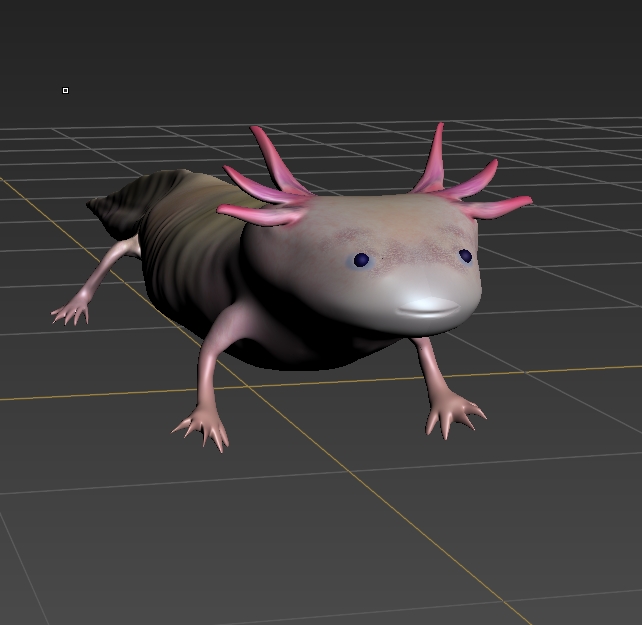Screen dimensions: 642x625
Task: Select the axolotl's rear foot
Action: [72, 311]
